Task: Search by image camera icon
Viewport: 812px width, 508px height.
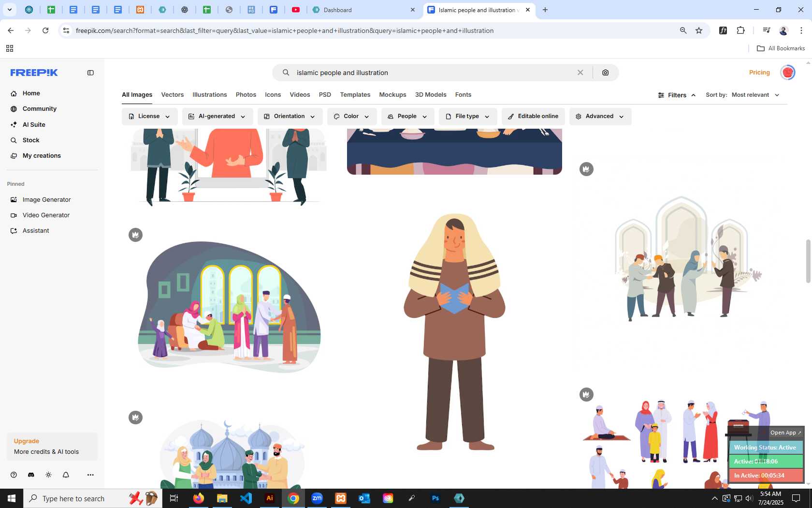Action: tap(606, 73)
